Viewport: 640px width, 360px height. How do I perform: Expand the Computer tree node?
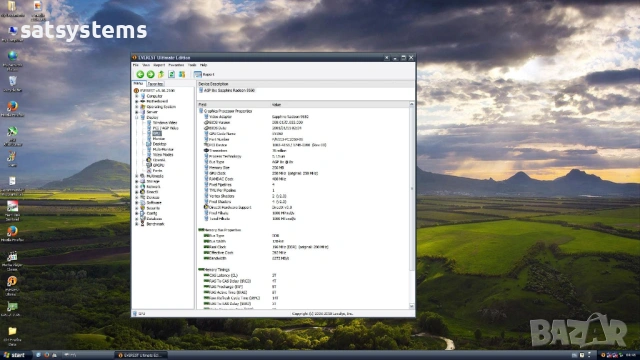tap(137, 96)
